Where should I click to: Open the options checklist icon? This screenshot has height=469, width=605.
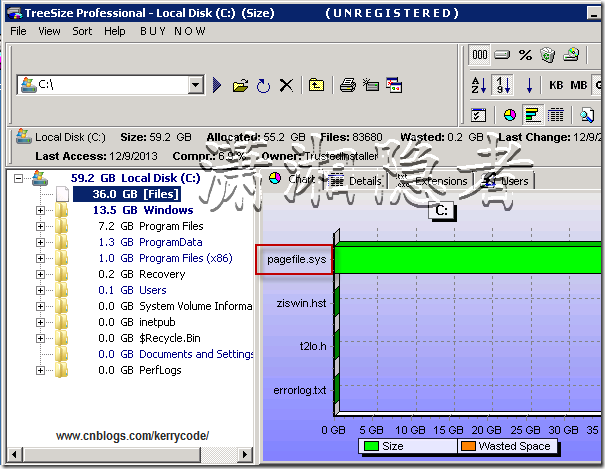click(478, 115)
